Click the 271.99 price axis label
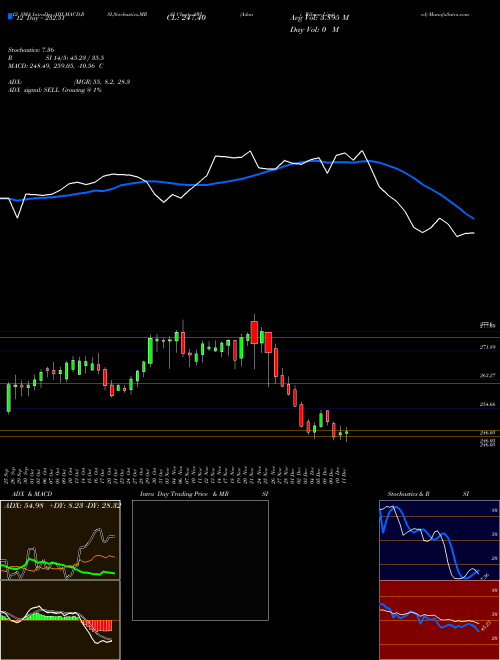Image resolution: width=500 pixels, height=660 pixels. tap(487, 347)
